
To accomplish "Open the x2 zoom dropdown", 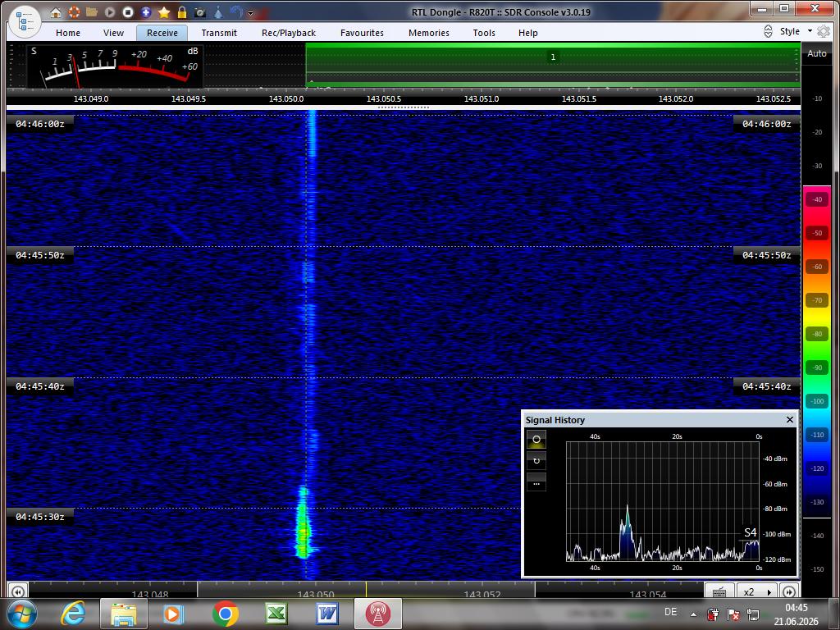I will pyautogui.click(x=757, y=591).
